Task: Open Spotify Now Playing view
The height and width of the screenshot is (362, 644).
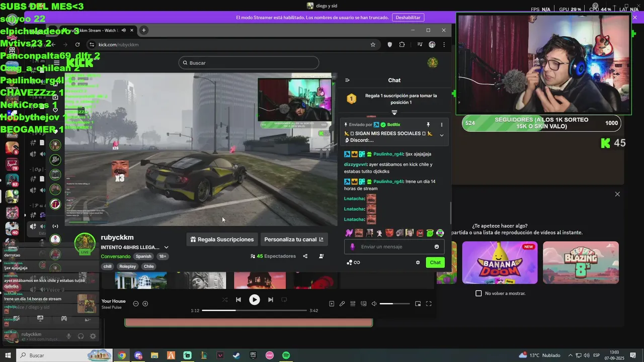Action: 332,304
